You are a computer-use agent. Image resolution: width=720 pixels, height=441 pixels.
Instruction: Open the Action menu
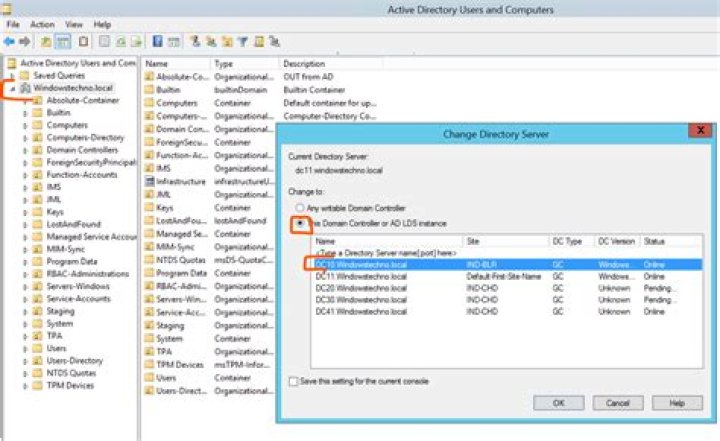click(42, 24)
